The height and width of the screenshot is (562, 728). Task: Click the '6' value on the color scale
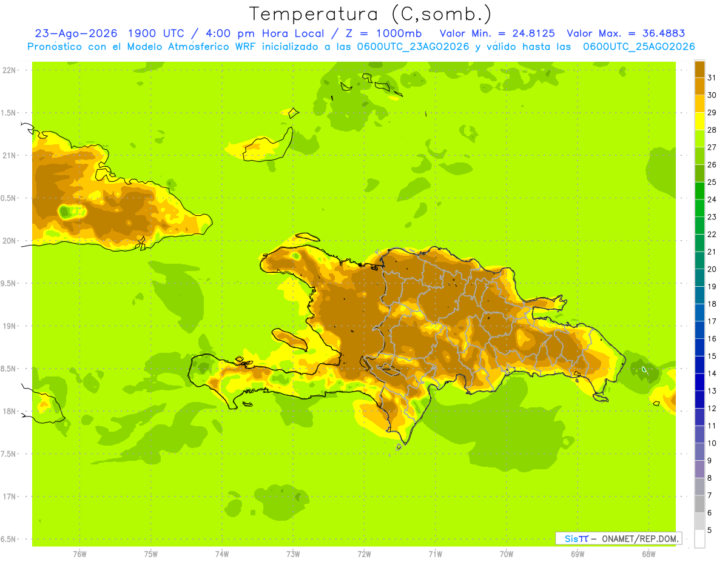(710, 512)
